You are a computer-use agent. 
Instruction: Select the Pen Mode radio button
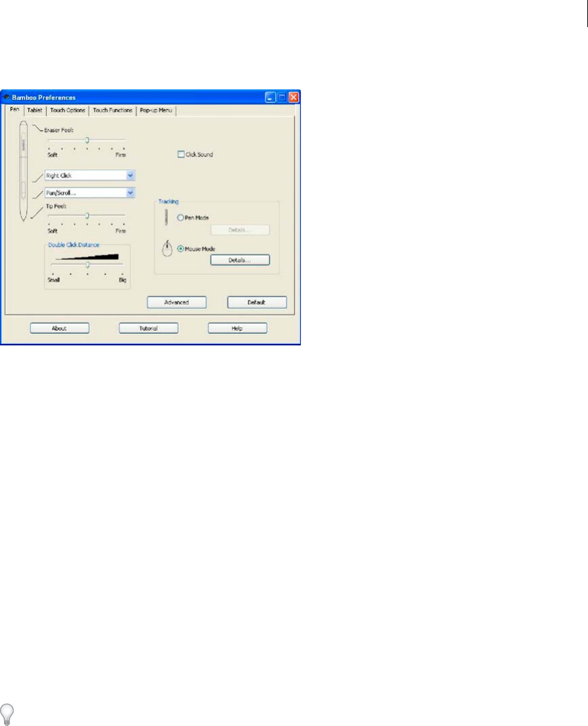(181, 217)
